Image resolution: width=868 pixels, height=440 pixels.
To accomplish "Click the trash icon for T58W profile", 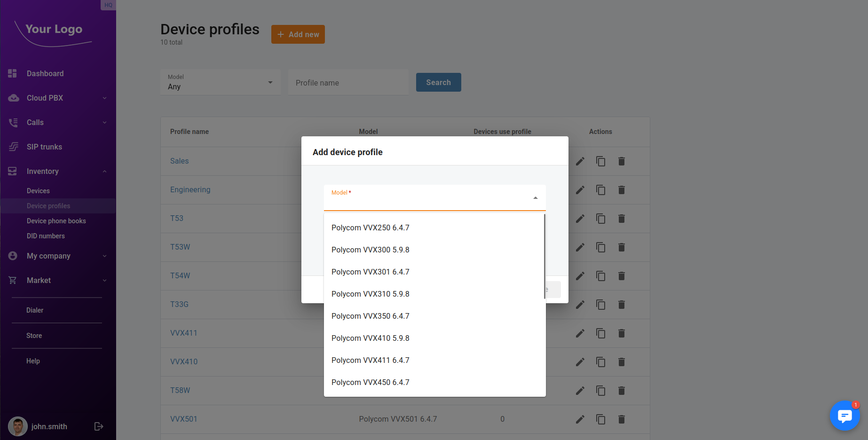I will click(x=621, y=391).
